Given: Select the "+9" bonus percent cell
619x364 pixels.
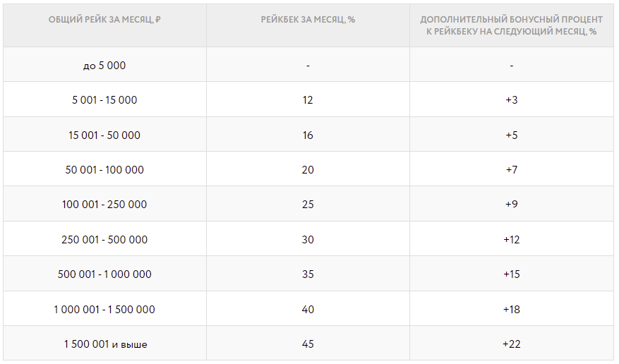Looking at the screenshot, I should coord(511,205).
